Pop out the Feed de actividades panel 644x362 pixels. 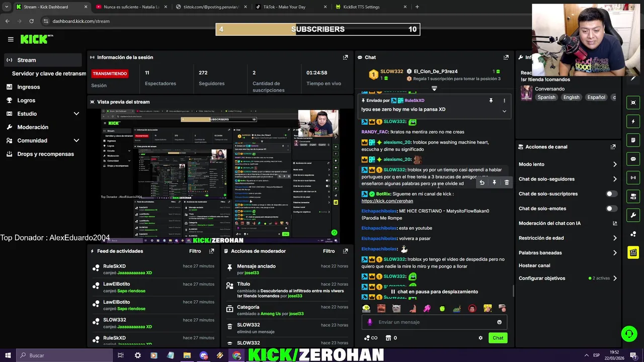(211, 251)
